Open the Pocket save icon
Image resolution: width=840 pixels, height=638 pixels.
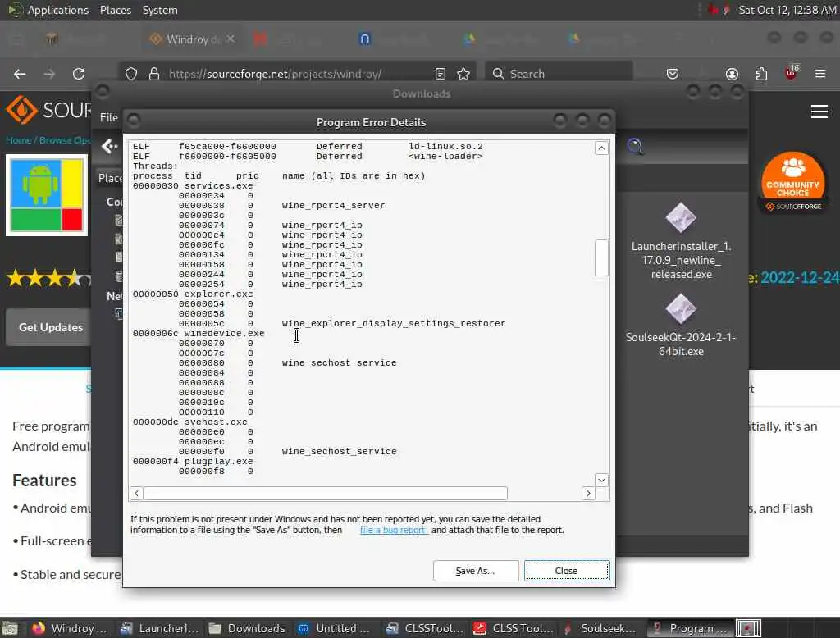point(673,74)
